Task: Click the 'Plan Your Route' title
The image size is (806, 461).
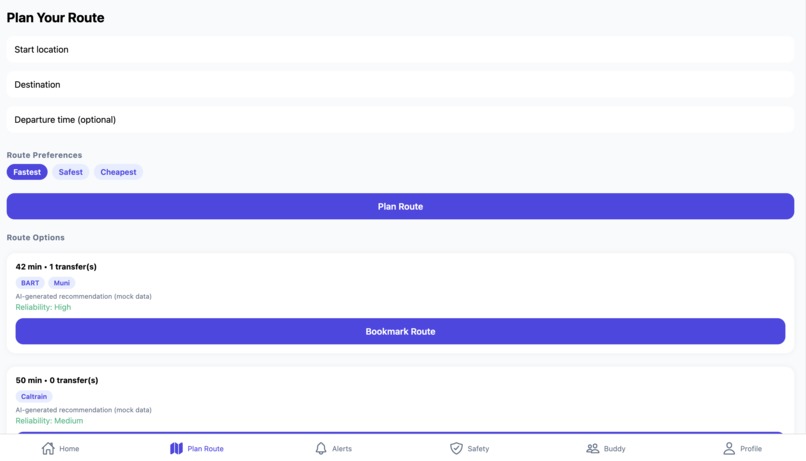Action: tap(56, 17)
